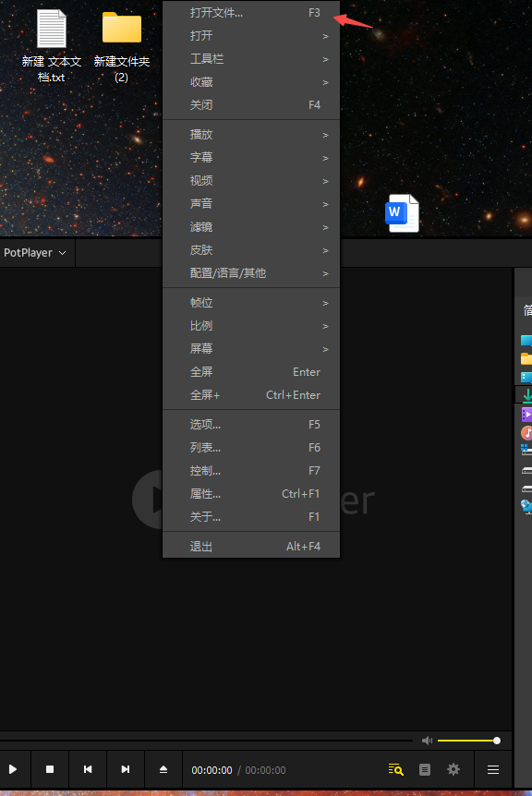Open the yellow playlist search icon
Screen dimensions: 532x796
click(x=395, y=769)
